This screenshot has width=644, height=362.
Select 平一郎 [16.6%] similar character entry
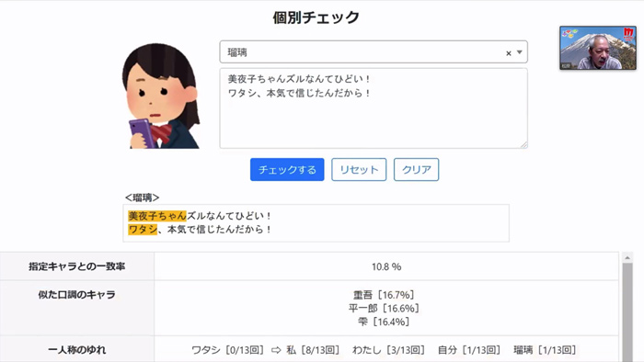[384, 309]
